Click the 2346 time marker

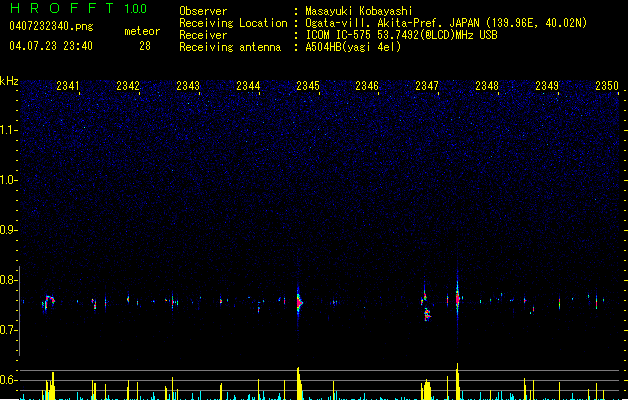coord(367,86)
